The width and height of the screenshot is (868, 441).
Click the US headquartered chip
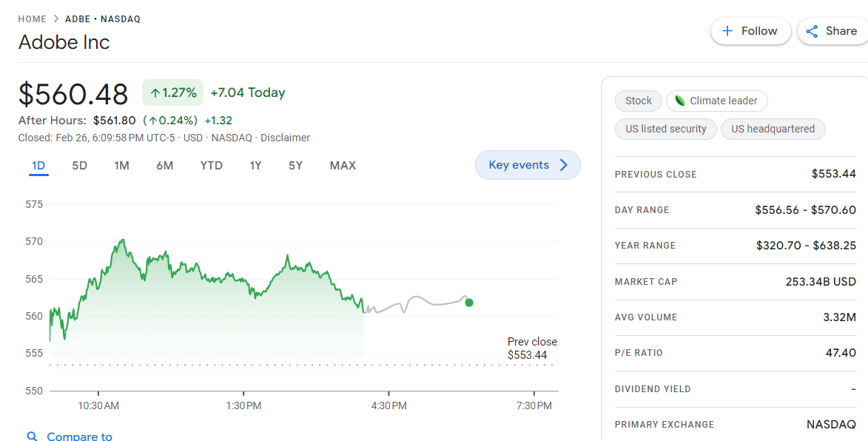(773, 129)
